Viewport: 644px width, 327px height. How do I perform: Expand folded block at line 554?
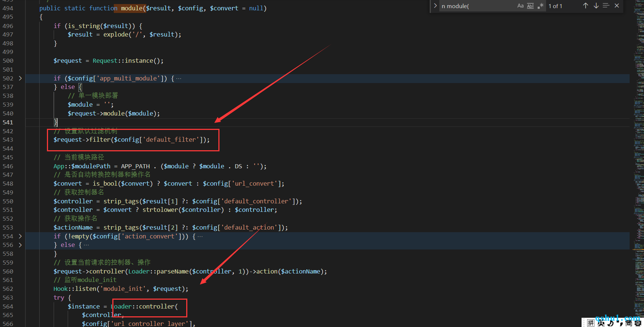pyautogui.click(x=20, y=236)
